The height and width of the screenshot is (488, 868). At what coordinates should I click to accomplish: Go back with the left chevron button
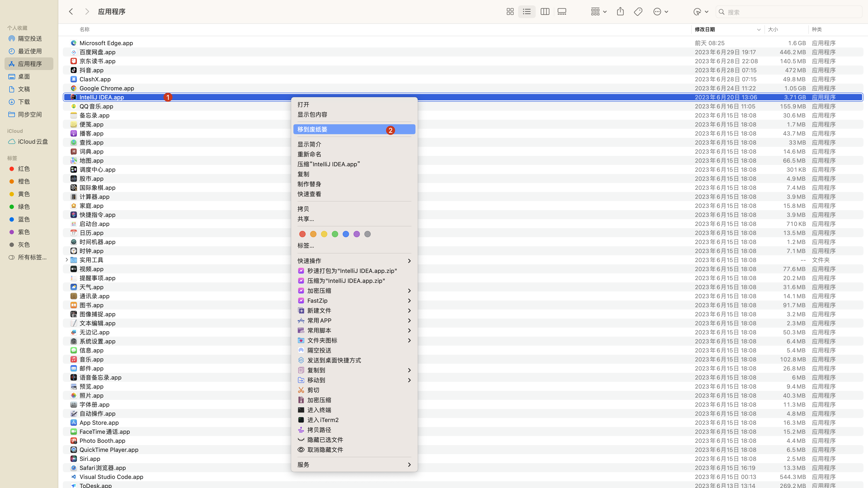click(71, 12)
